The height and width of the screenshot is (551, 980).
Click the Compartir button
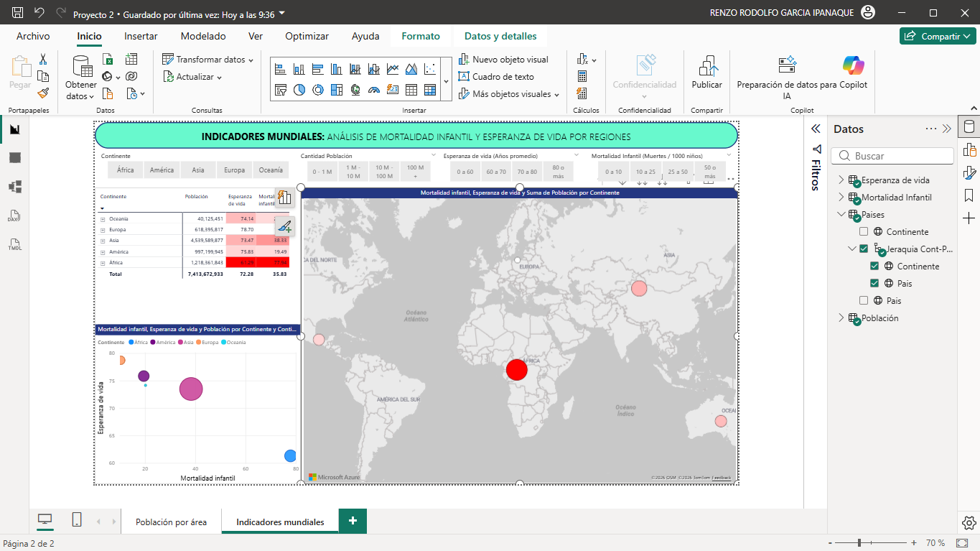pyautogui.click(x=937, y=36)
